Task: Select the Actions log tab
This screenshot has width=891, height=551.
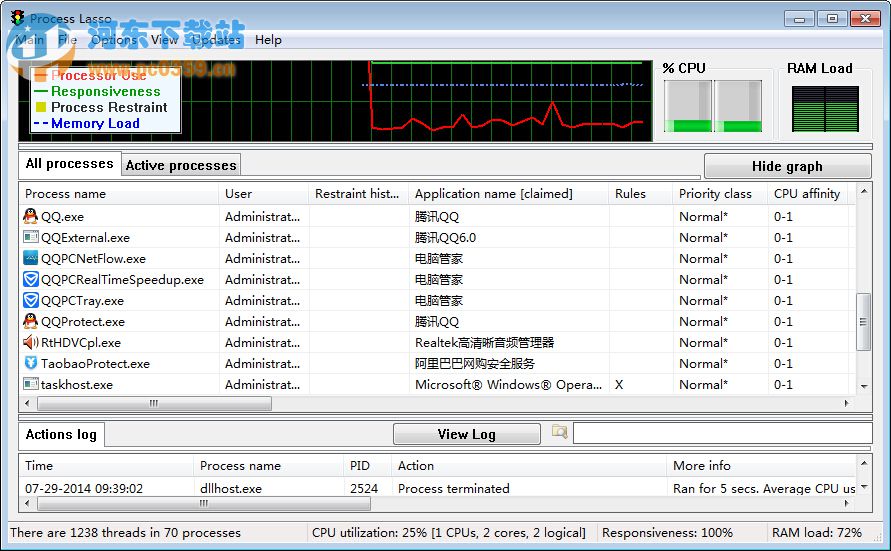Action: (x=61, y=435)
